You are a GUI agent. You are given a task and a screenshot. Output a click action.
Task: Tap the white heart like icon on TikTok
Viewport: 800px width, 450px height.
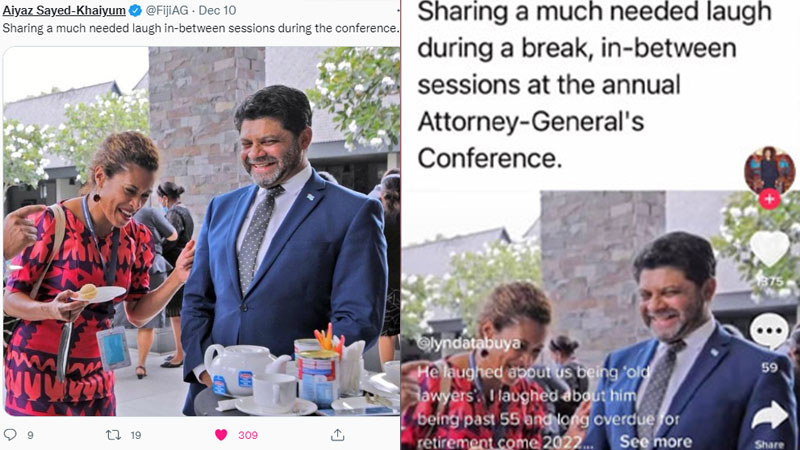pos(769,248)
